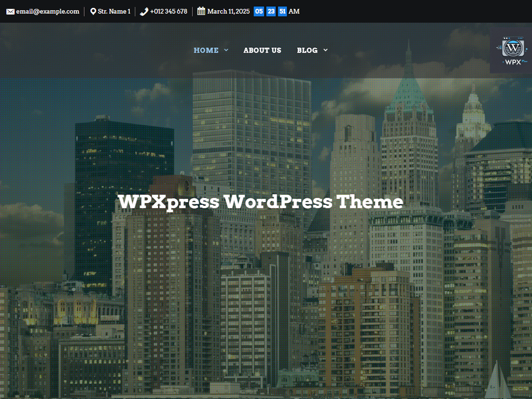
Task: Click the WPXpress WordPress Theme heading
Action: click(261, 202)
